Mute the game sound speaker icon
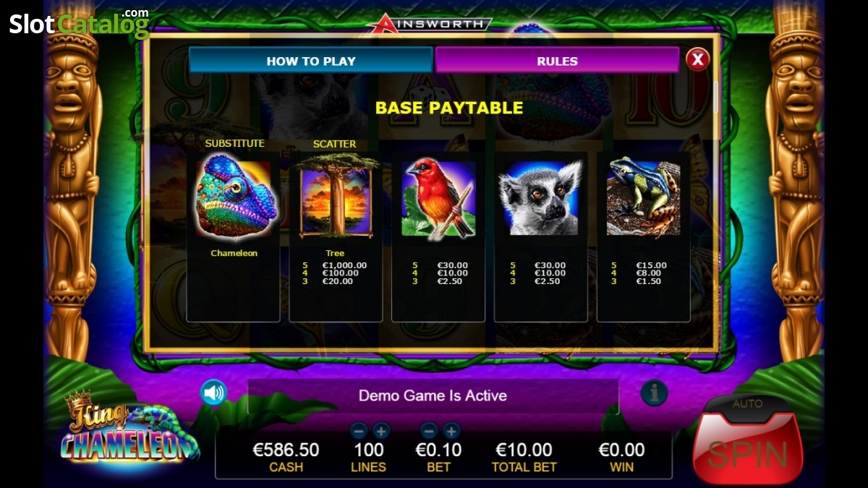 [x=213, y=393]
